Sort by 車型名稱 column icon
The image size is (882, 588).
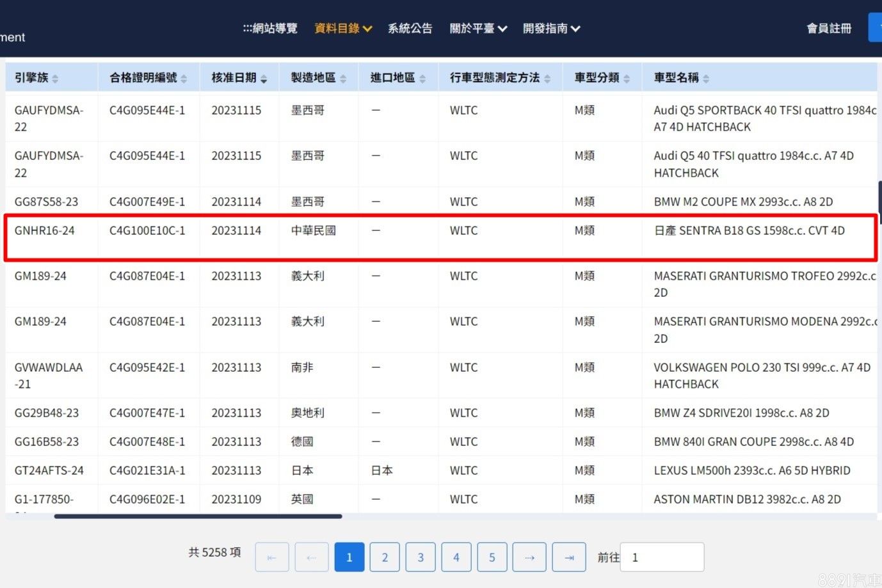706,79
